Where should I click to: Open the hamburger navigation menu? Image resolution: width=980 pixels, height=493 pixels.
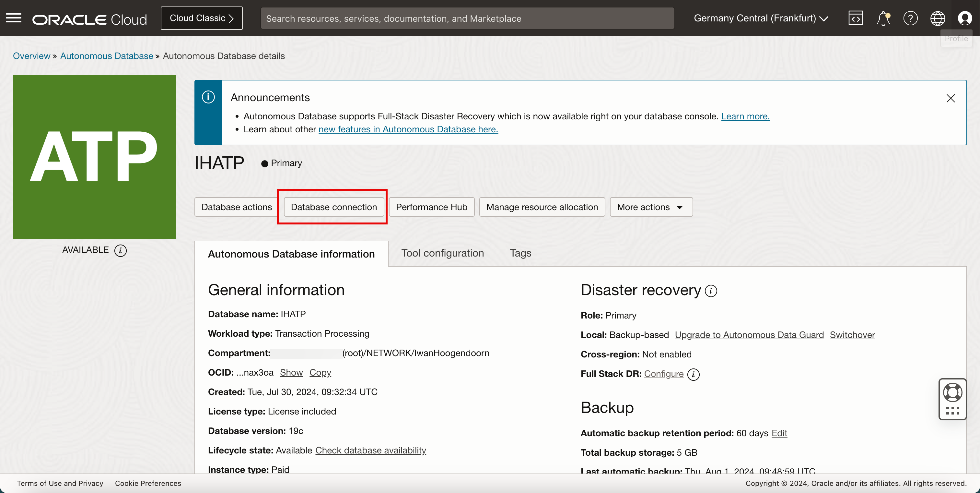click(14, 18)
